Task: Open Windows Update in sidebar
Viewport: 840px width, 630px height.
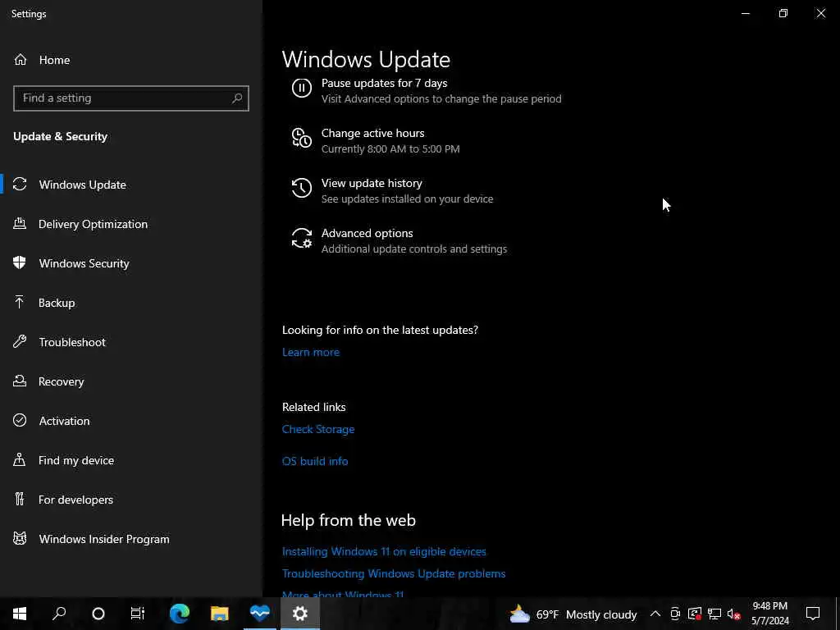Action: (x=83, y=185)
